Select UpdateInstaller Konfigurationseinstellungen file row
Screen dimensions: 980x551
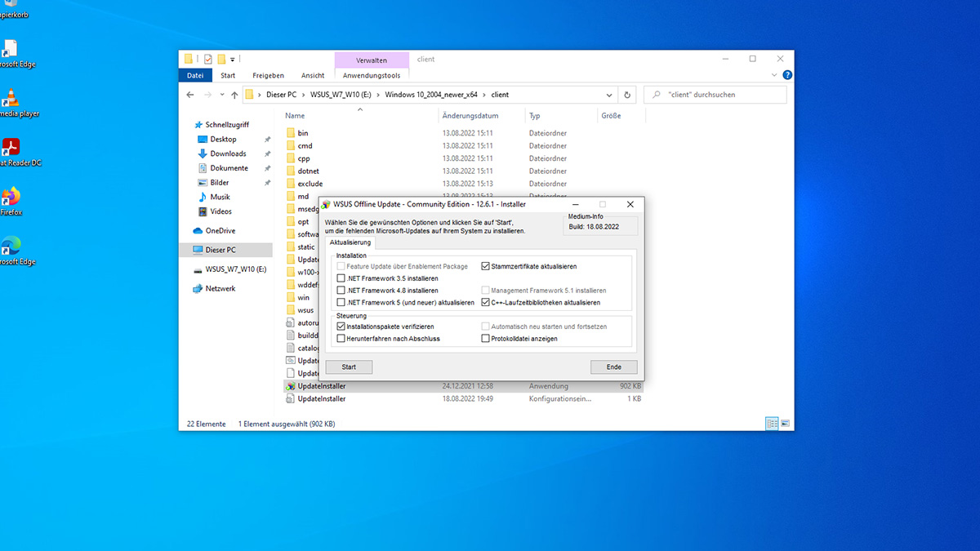coord(463,399)
